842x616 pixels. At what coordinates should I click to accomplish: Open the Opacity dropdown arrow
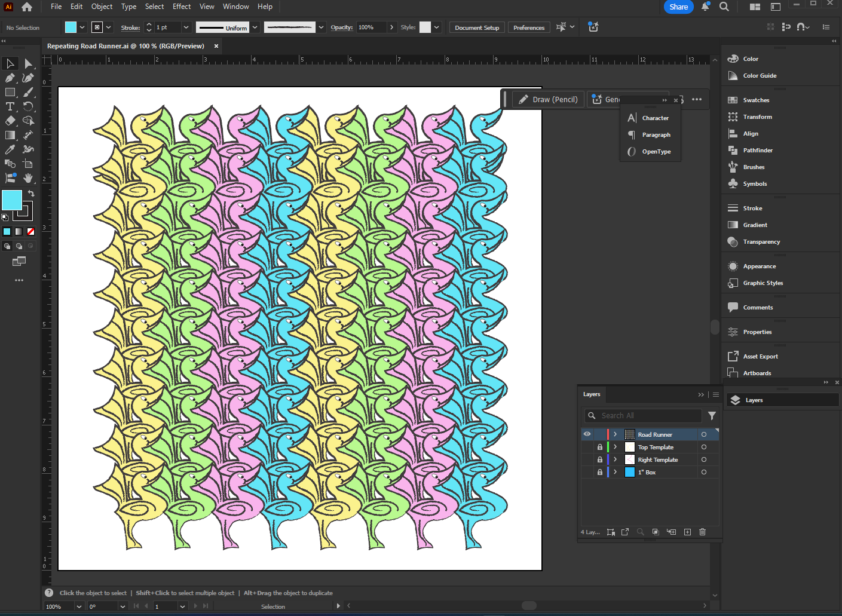click(x=391, y=27)
